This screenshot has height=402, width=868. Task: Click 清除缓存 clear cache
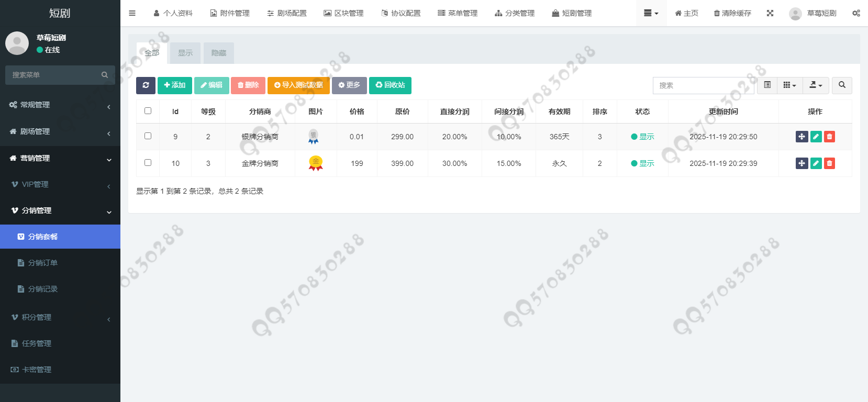(x=732, y=13)
